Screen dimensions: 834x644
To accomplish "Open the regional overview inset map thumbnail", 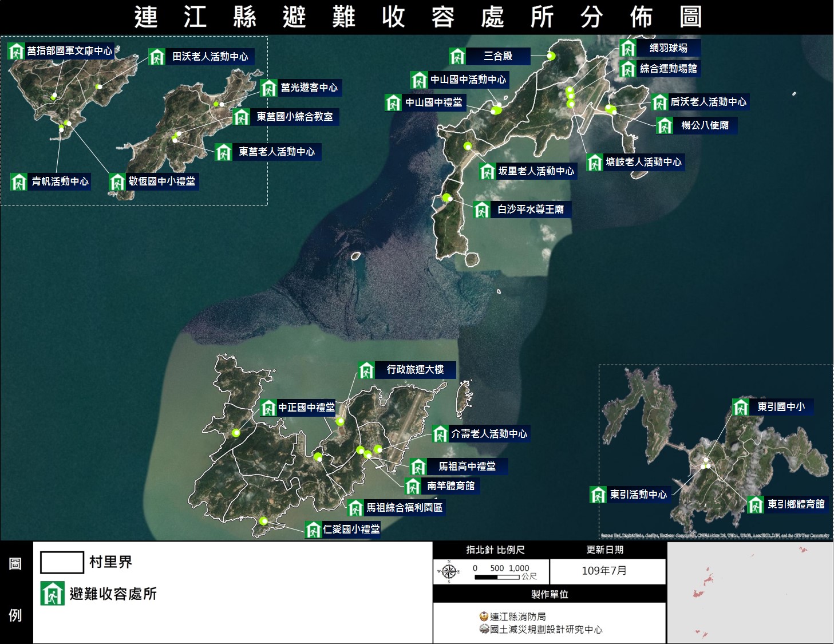I will click(750, 592).
